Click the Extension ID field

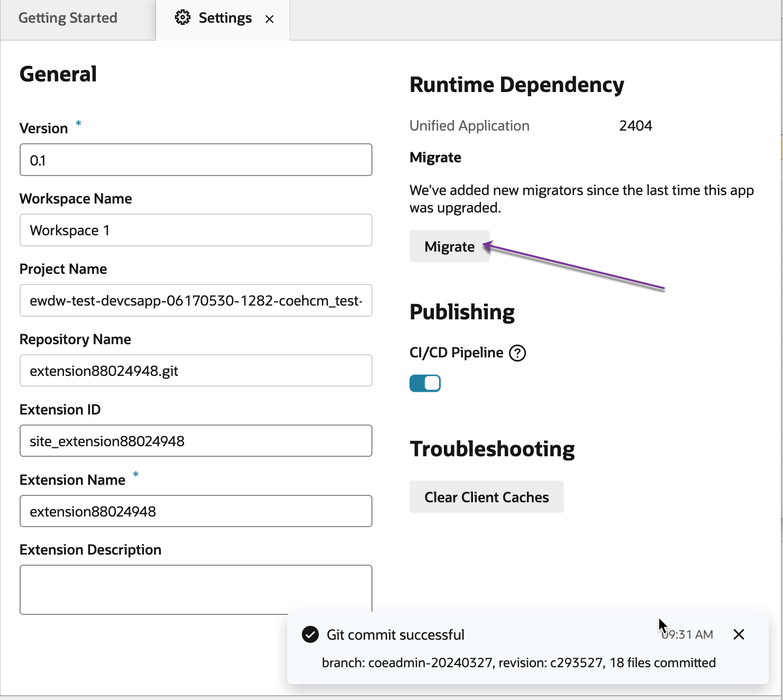point(196,441)
